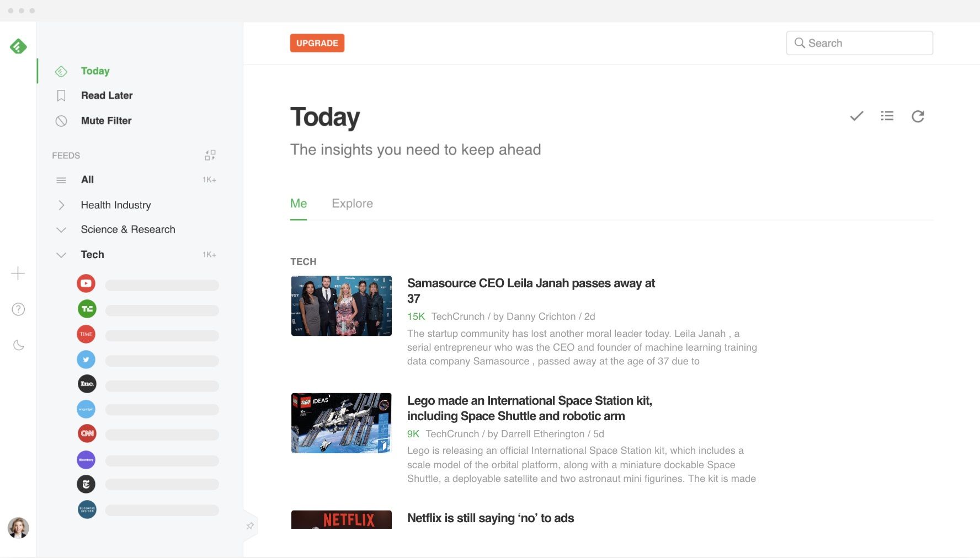Open the Read Later section
The width and height of the screenshot is (980, 558).
point(106,95)
